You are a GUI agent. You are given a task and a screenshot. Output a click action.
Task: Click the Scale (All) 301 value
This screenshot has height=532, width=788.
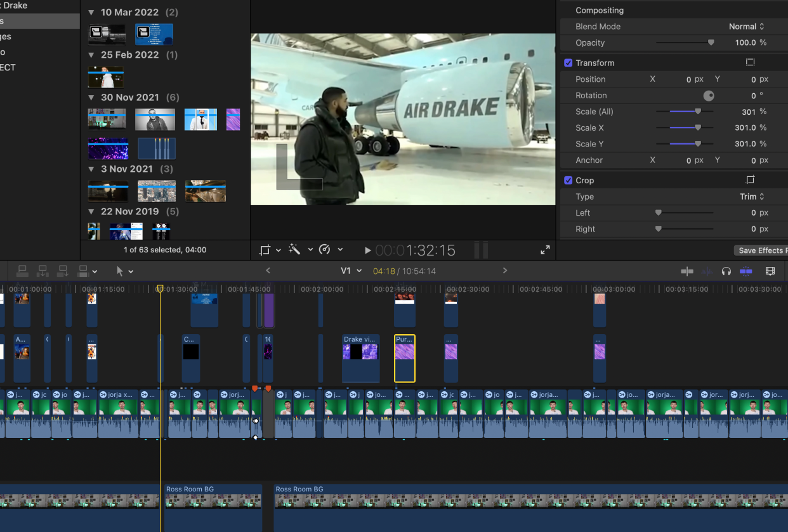pos(749,112)
